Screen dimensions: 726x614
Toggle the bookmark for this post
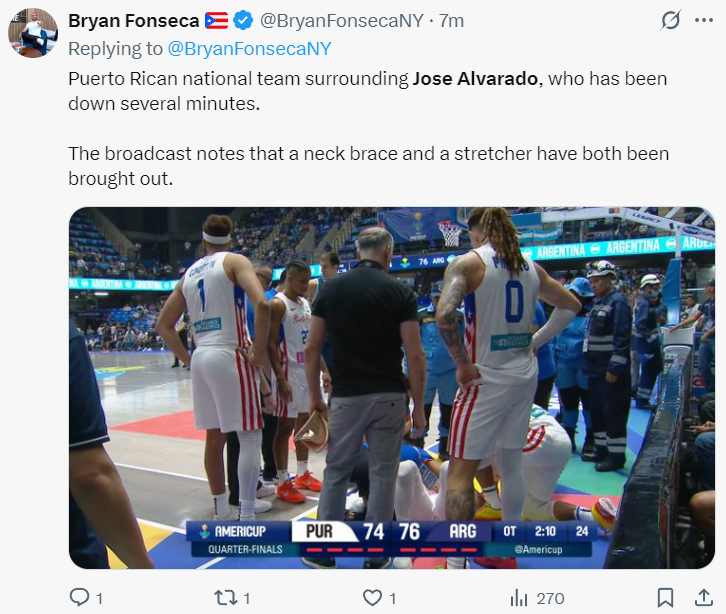[665, 597]
